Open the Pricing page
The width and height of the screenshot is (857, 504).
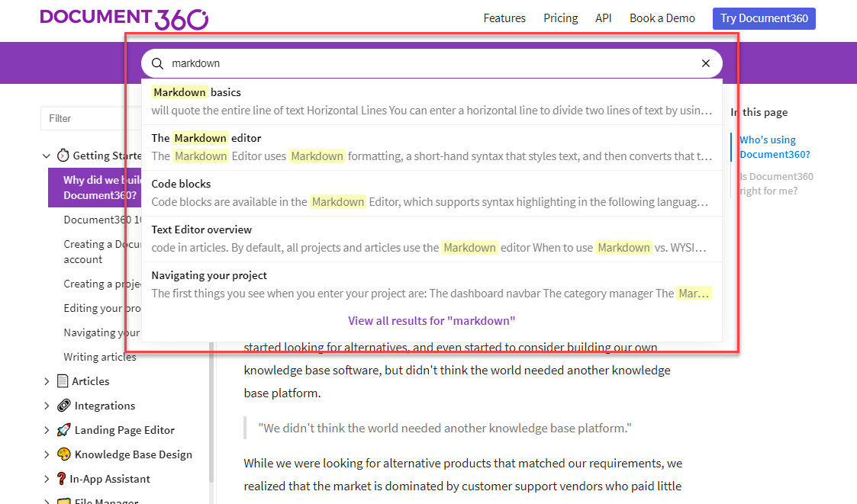tap(560, 18)
